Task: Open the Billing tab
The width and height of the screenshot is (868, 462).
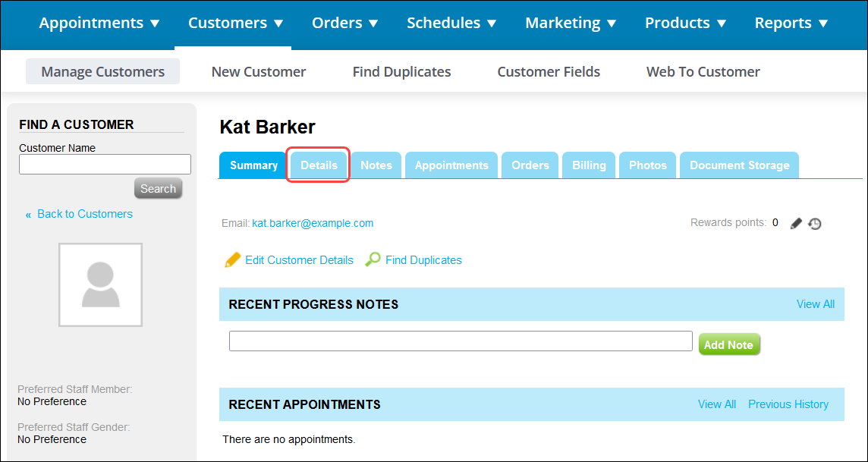Action: 589,165
